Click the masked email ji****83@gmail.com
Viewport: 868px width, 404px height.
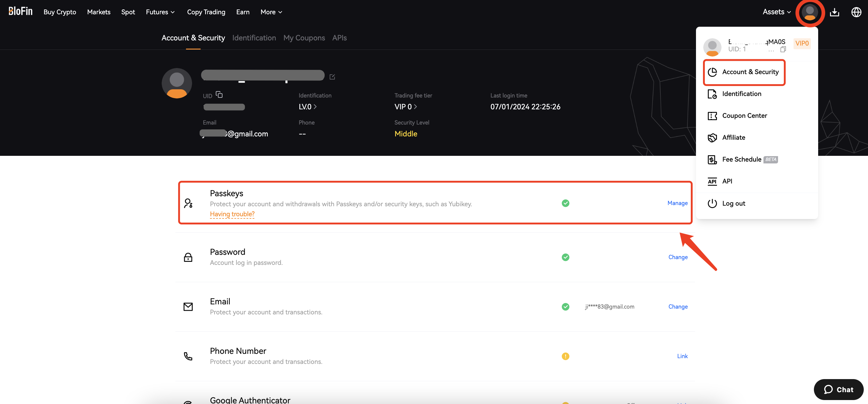pos(610,307)
